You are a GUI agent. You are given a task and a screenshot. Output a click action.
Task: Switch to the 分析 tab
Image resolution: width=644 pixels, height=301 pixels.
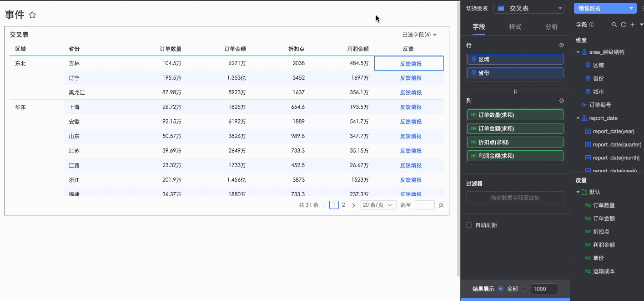coord(551,27)
